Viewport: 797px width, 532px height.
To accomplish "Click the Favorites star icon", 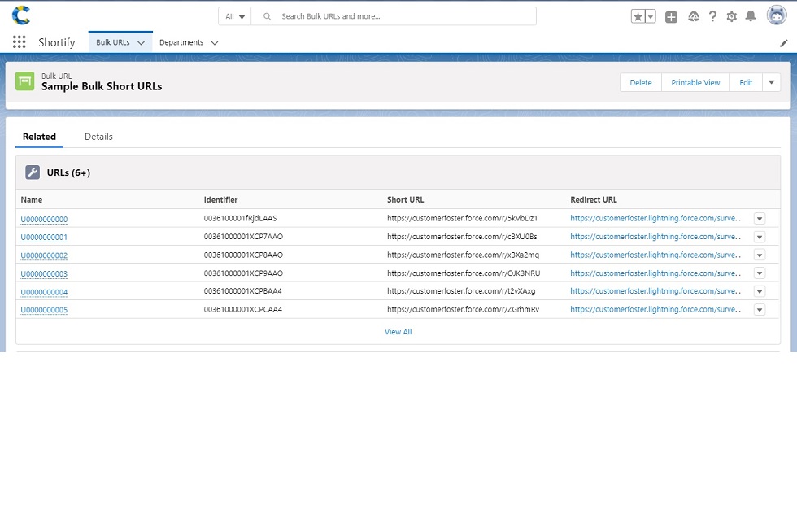I will tap(638, 16).
